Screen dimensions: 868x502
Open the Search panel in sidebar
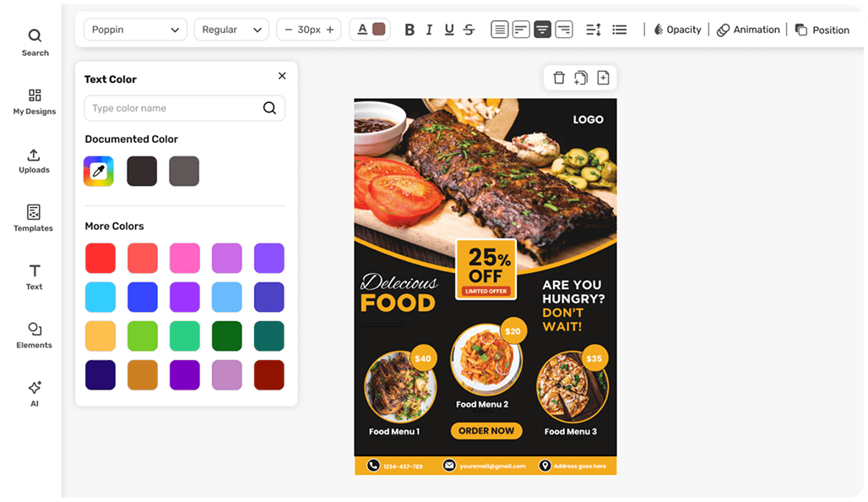(x=35, y=42)
